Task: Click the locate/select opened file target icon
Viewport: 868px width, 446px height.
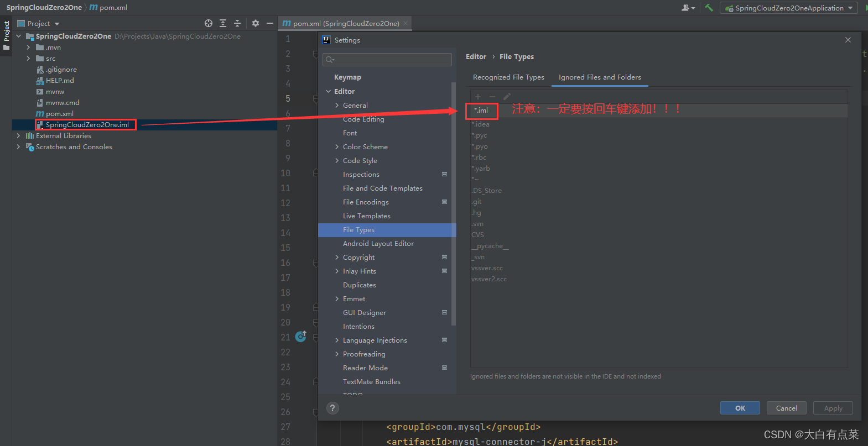Action: click(x=209, y=23)
